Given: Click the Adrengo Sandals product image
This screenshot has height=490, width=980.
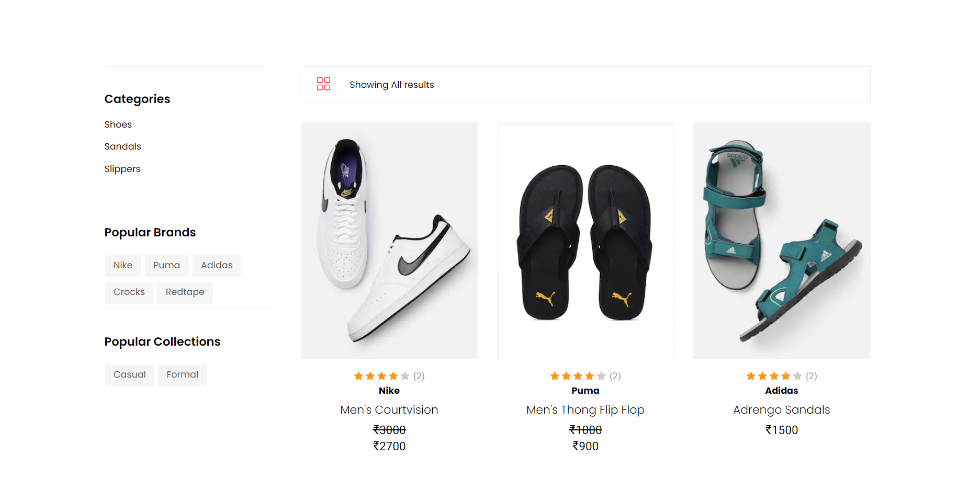Looking at the screenshot, I should [x=781, y=240].
